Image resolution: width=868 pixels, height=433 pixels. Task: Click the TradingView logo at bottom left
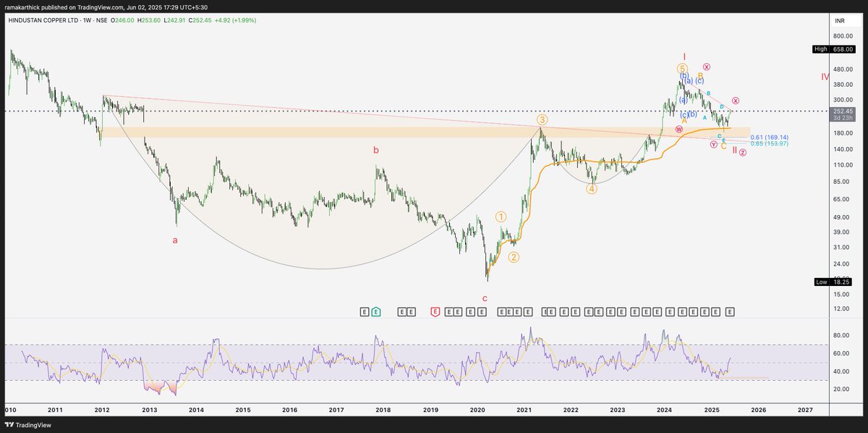pyautogui.click(x=27, y=425)
